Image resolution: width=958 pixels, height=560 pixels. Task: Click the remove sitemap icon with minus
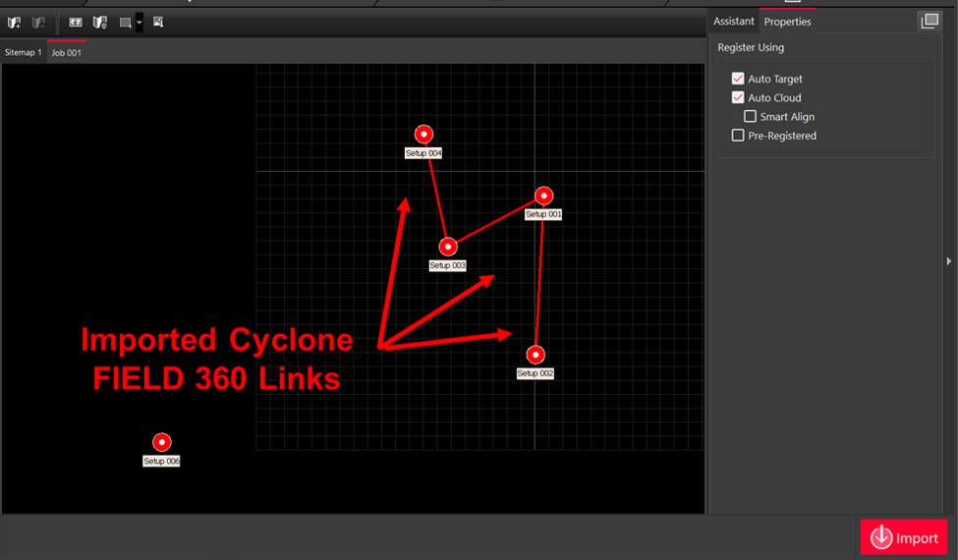click(38, 22)
